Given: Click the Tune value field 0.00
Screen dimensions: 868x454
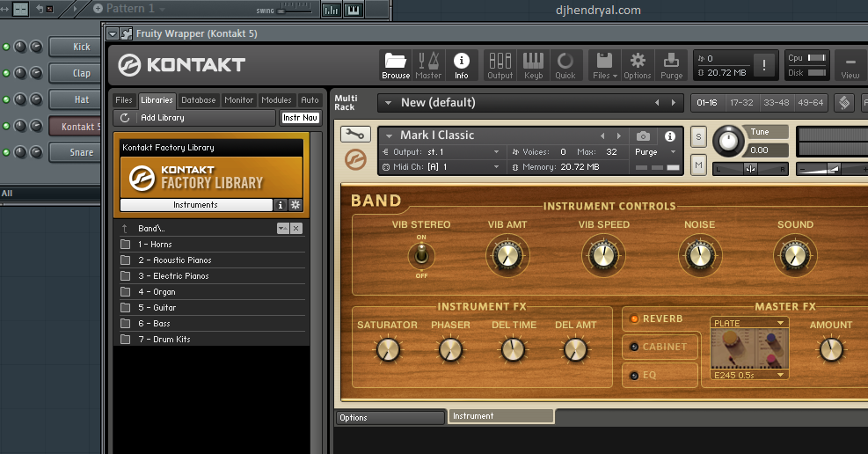Looking at the screenshot, I should 766,150.
